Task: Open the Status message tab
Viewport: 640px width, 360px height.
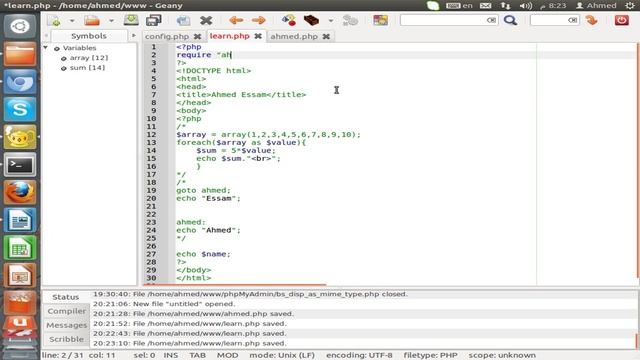Action: pyautogui.click(x=66, y=297)
